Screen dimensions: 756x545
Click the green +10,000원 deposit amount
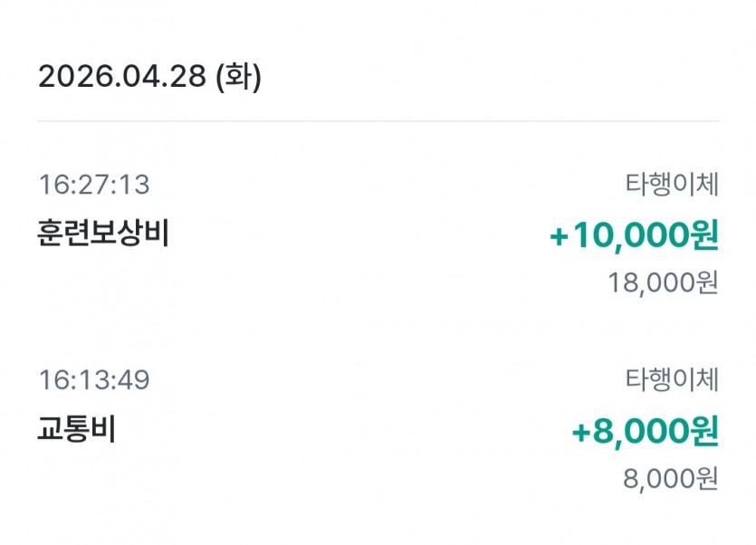tap(634, 236)
